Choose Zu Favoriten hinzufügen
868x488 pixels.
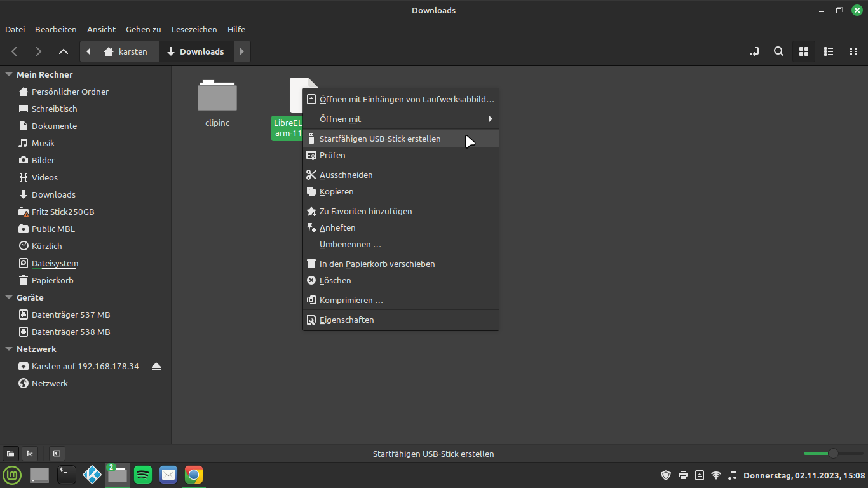pos(401,211)
